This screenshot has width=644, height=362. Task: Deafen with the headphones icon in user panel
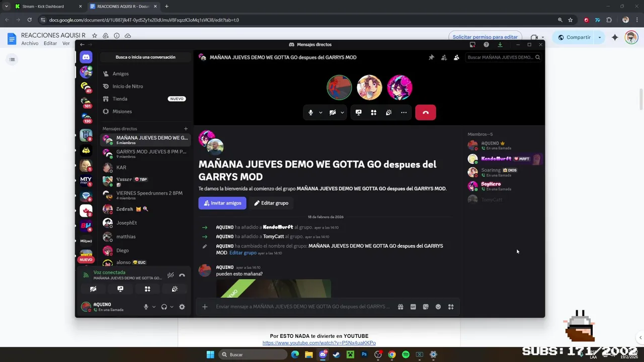[164, 307]
